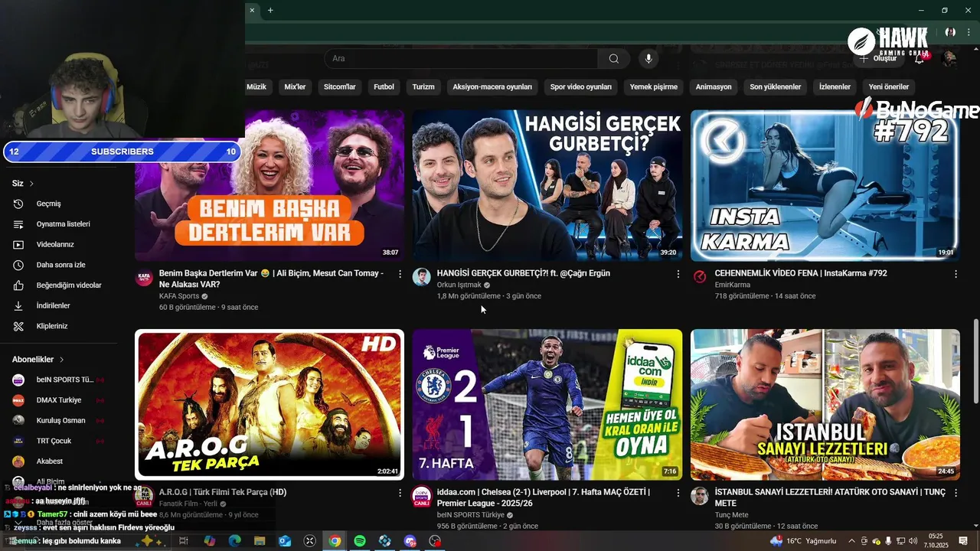The height and width of the screenshot is (551, 980).
Task: Select the Animasyon filter chip
Action: (714, 87)
